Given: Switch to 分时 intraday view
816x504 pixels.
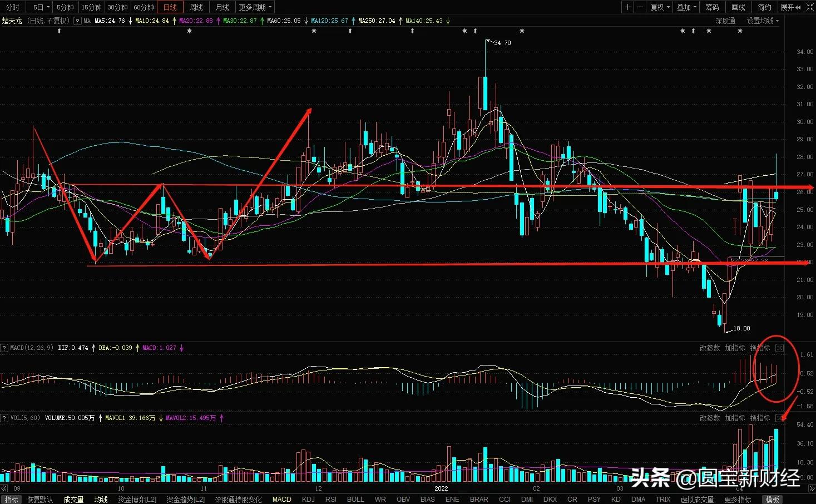Looking at the screenshot, I should (13, 7).
